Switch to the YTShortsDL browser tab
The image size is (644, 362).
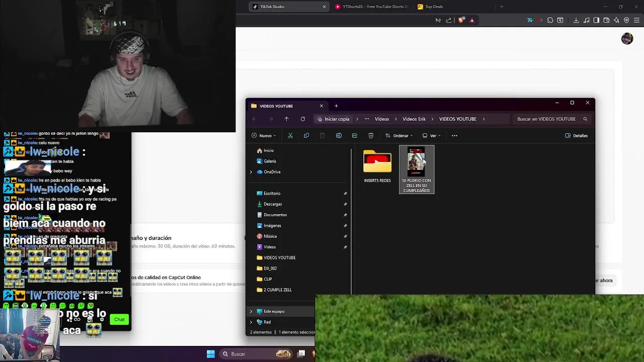click(x=371, y=7)
